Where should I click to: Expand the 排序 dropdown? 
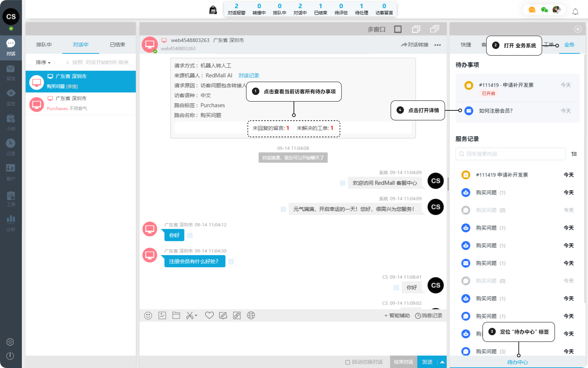tap(43, 63)
